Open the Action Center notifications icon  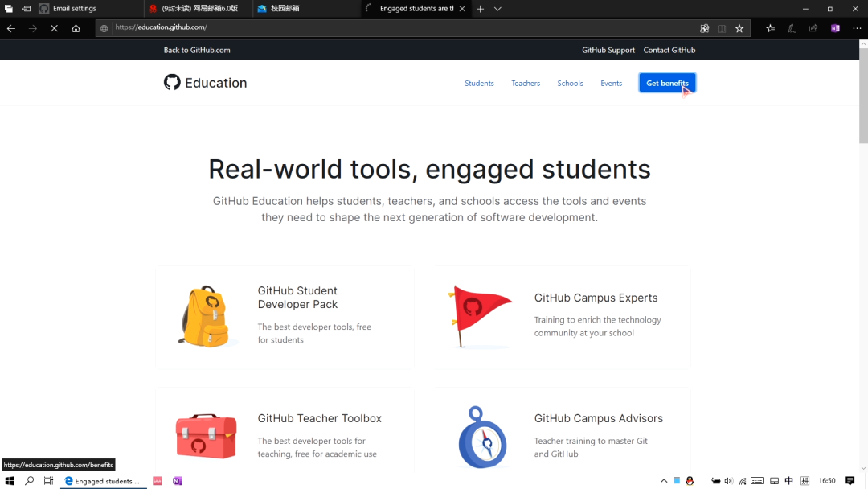point(850,481)
